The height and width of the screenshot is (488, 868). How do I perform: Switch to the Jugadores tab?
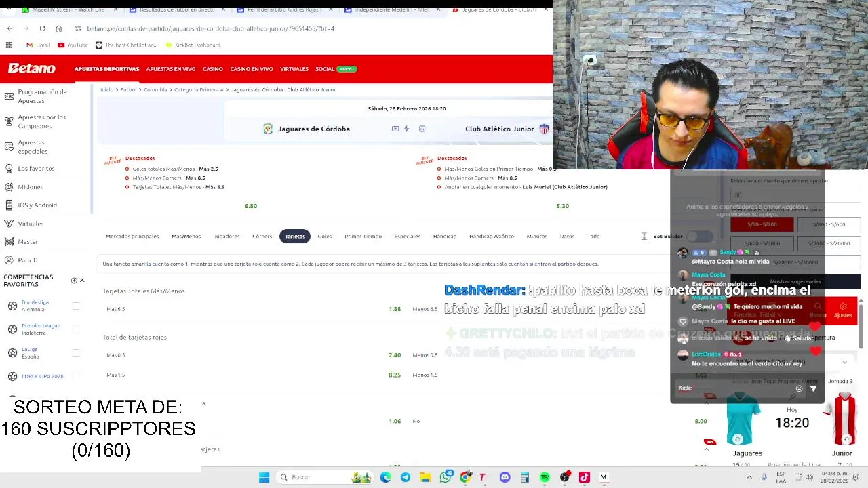pos(227,236)
